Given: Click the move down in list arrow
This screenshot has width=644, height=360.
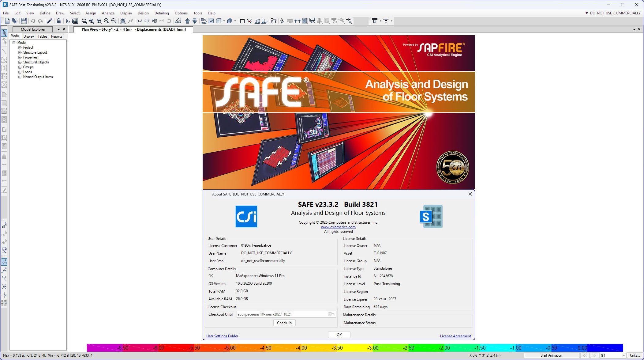Looking at the screenshot, I should (x=195, y=21).
